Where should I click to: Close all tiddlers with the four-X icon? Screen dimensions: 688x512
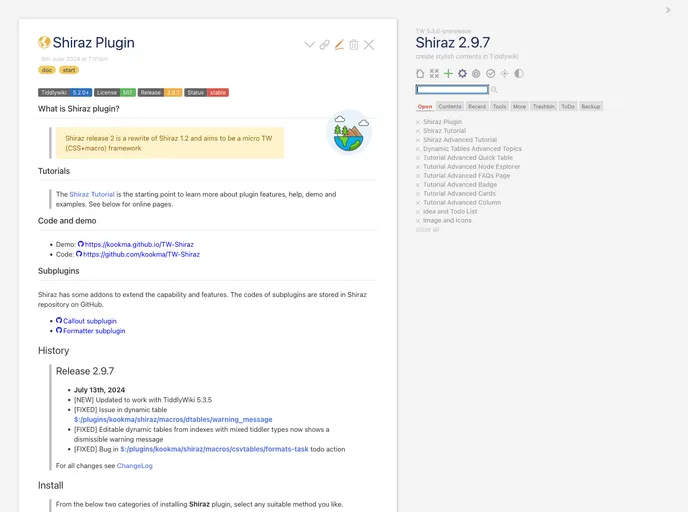click(x=434, y=74)
